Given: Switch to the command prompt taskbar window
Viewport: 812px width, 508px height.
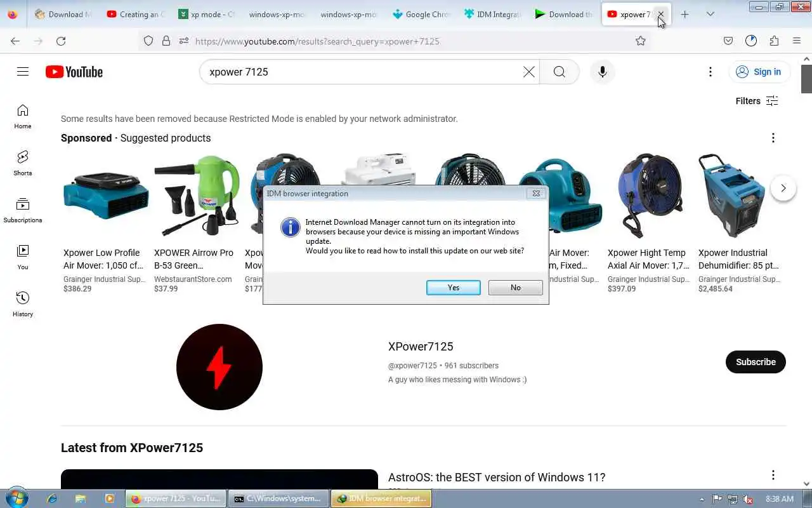Looking at the screenshot, I should (x=278, y=499).
